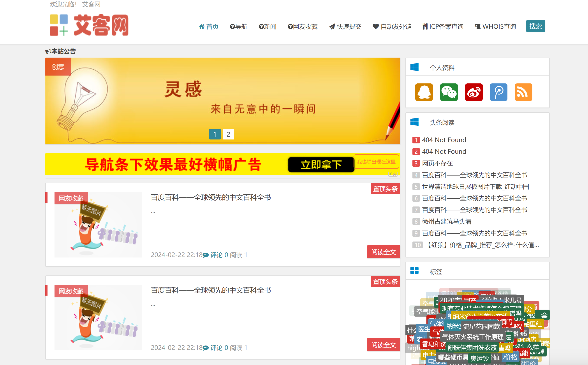Open WHOIS查询 from the navigation bar
The height and width of the screenshot is (365, 588).
[x=495, y=26]
